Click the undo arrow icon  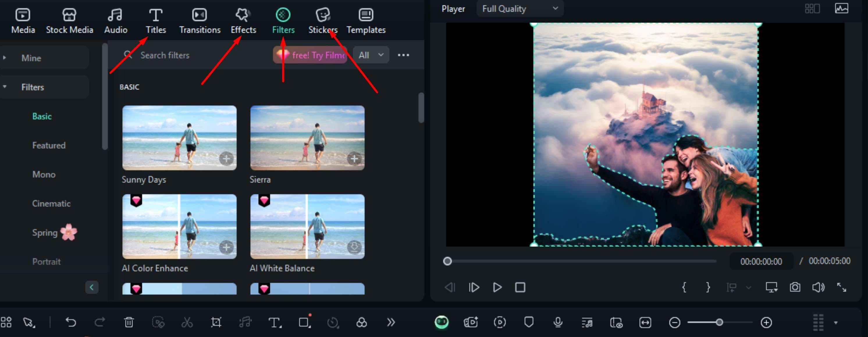click(71, 322)
